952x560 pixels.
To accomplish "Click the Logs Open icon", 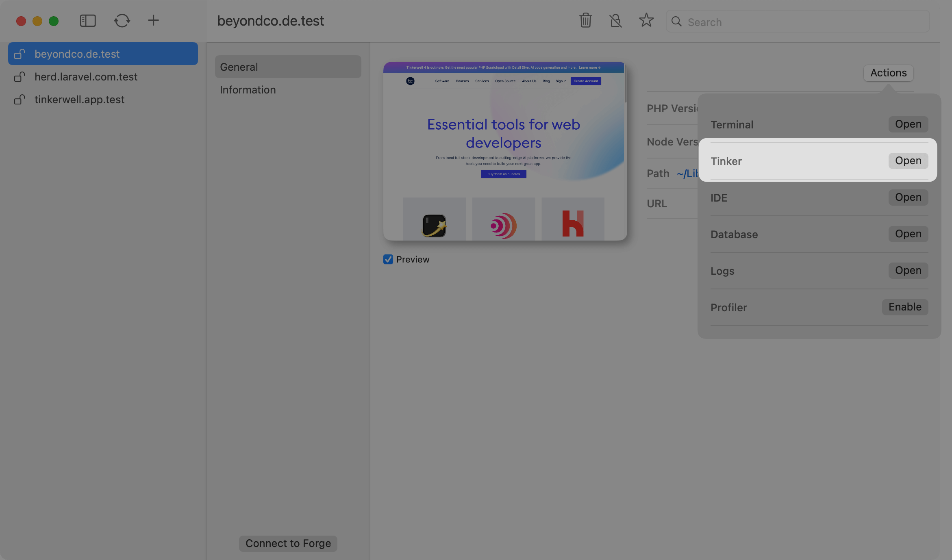I will (x=908, y=271).
